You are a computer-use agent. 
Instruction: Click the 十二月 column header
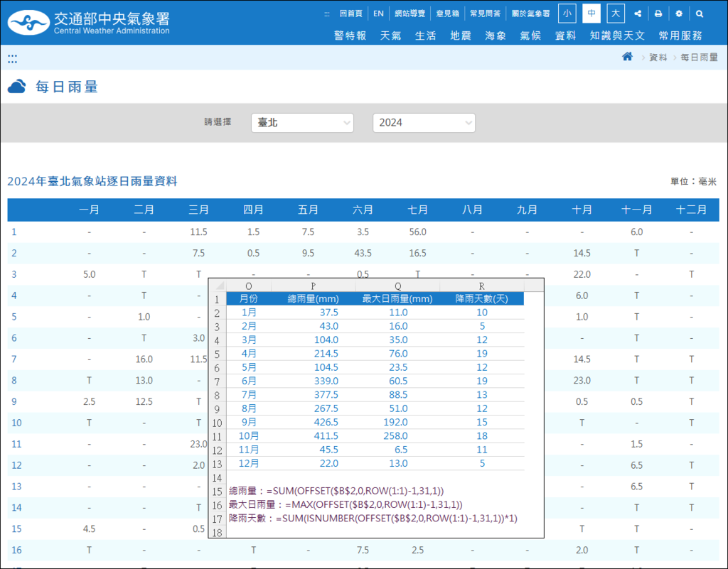click(691, 210)
